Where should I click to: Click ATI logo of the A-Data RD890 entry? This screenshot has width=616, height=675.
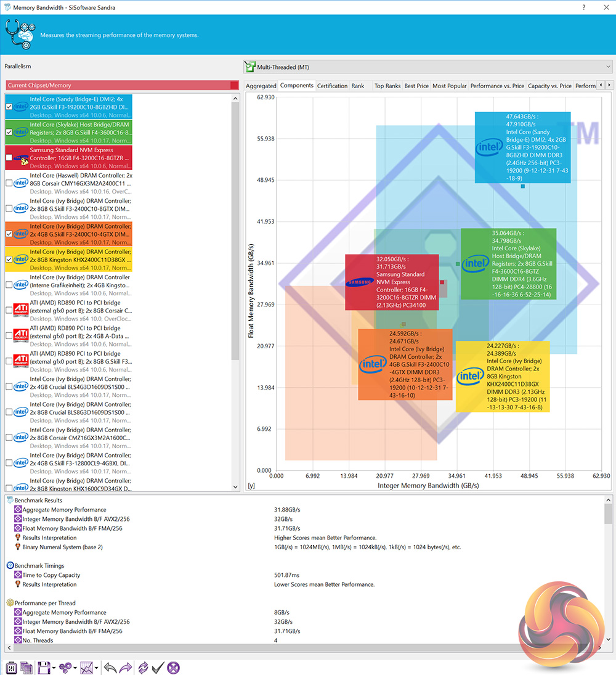21,335
